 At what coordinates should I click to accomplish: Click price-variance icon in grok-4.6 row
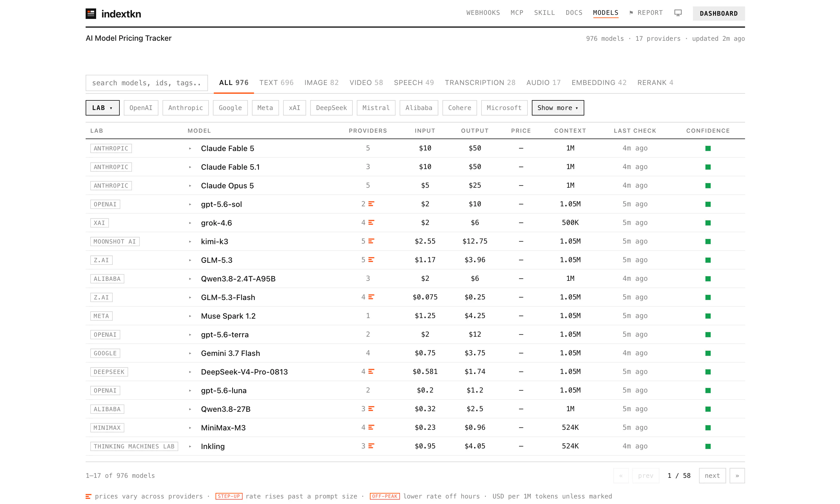tap(371, 223)
